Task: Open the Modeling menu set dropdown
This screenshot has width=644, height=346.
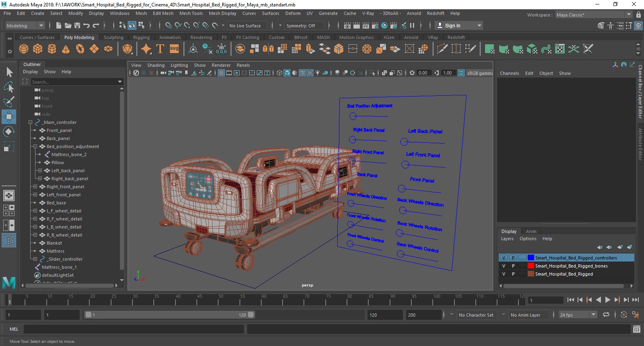Action: point(25,25)
